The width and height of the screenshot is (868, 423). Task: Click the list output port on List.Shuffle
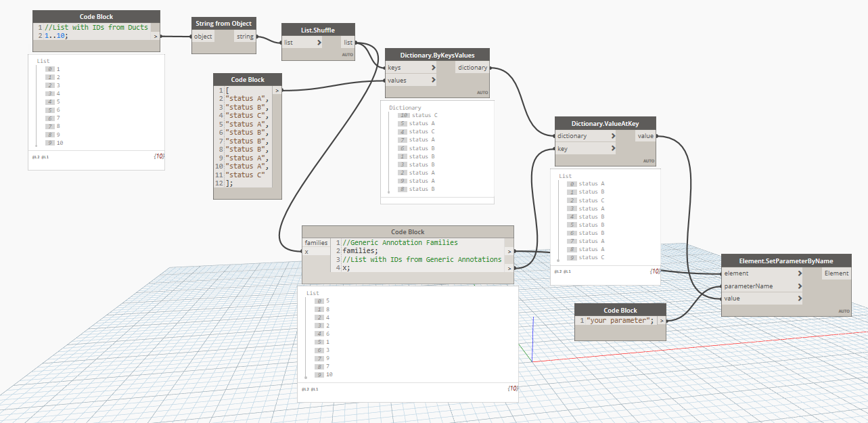(347, 41)
